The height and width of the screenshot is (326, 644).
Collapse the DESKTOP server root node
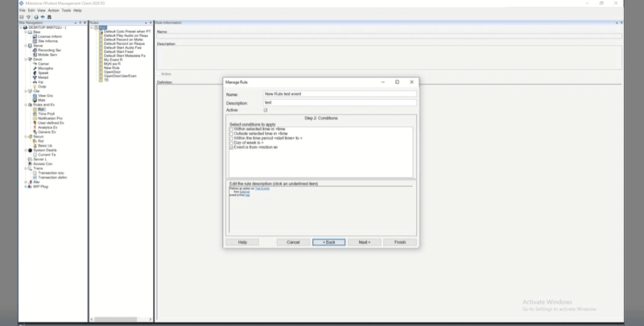point(22,27)
